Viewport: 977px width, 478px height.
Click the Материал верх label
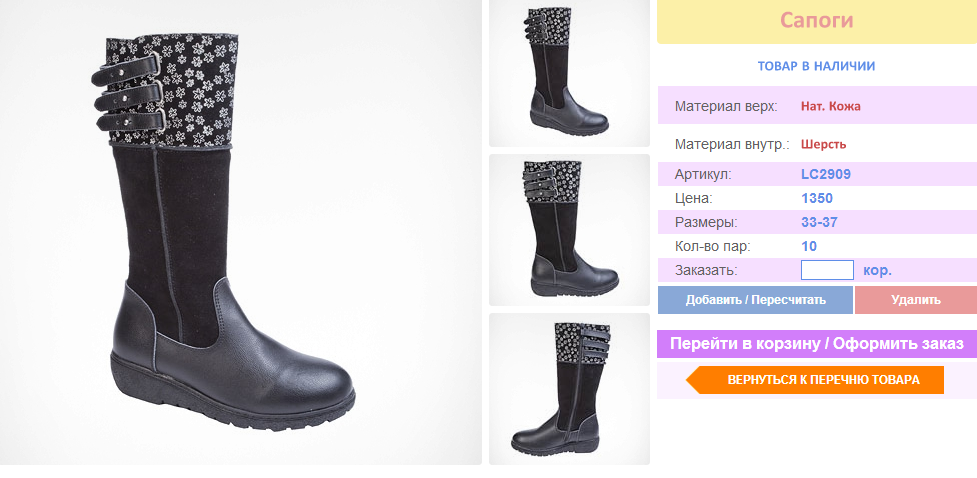pos(726,106)
